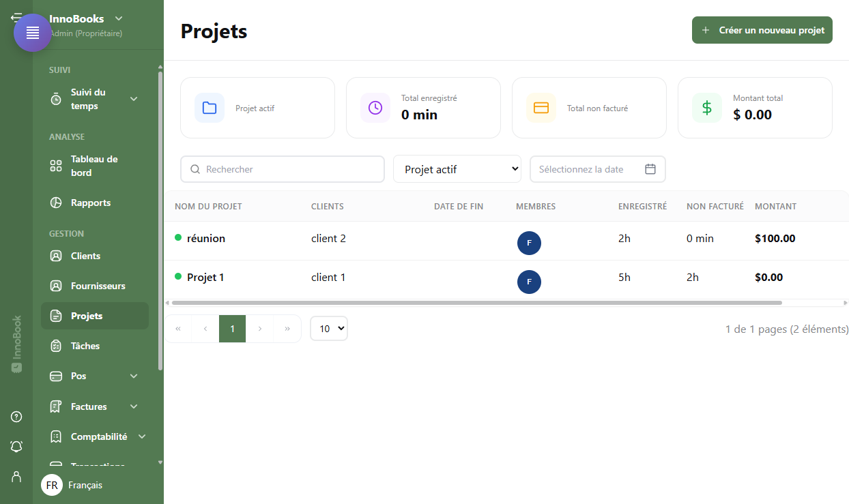Click the client 1 cell
Image resolution: width=849 pixels, height=504 pixels.
coord(328,278)
